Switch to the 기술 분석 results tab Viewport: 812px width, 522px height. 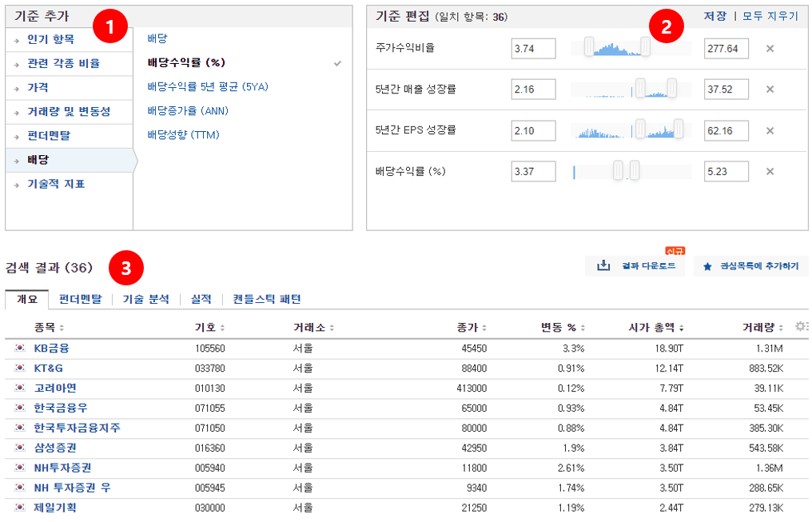click(x=146, y=299)
